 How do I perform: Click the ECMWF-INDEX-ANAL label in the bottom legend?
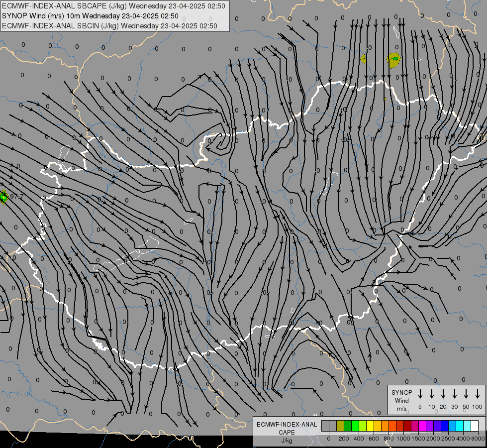pyautogui.click(x=287, y=425)
